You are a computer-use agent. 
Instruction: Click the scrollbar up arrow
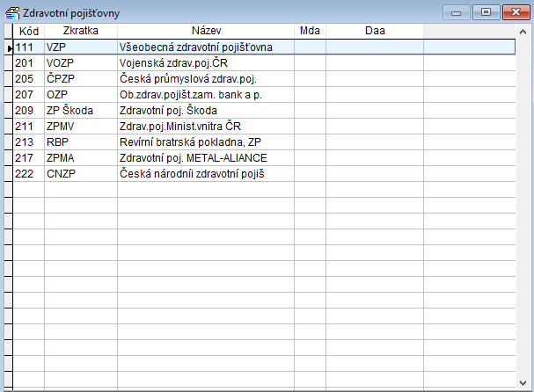coord(523,32)
